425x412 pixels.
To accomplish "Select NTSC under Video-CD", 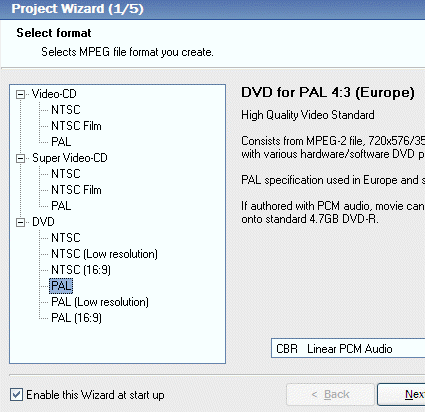I will pyautogui.click(x=66, y=110).
